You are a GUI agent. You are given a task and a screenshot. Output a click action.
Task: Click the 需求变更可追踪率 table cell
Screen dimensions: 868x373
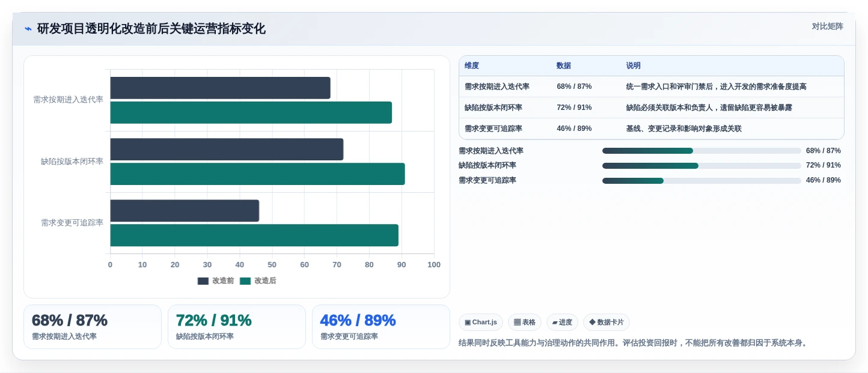click(x=494, y=129)
